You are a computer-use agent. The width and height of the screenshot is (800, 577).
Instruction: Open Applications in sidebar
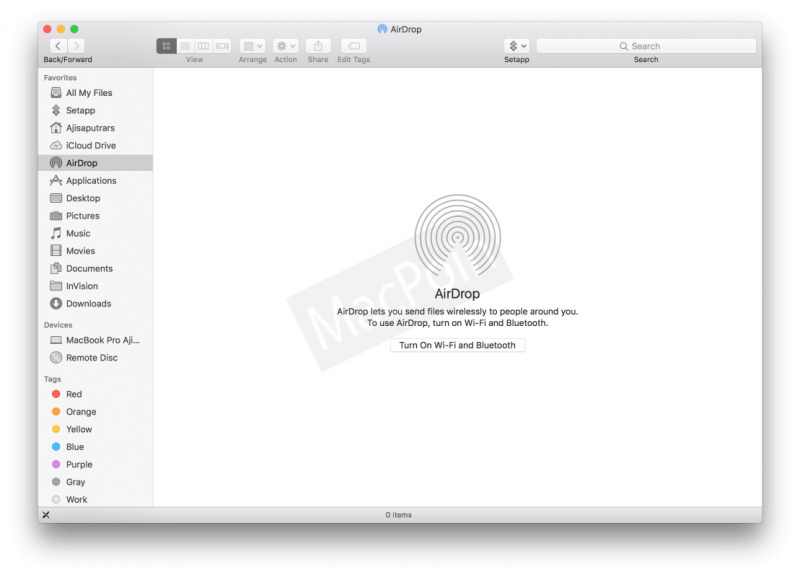(x=95, y=181)
